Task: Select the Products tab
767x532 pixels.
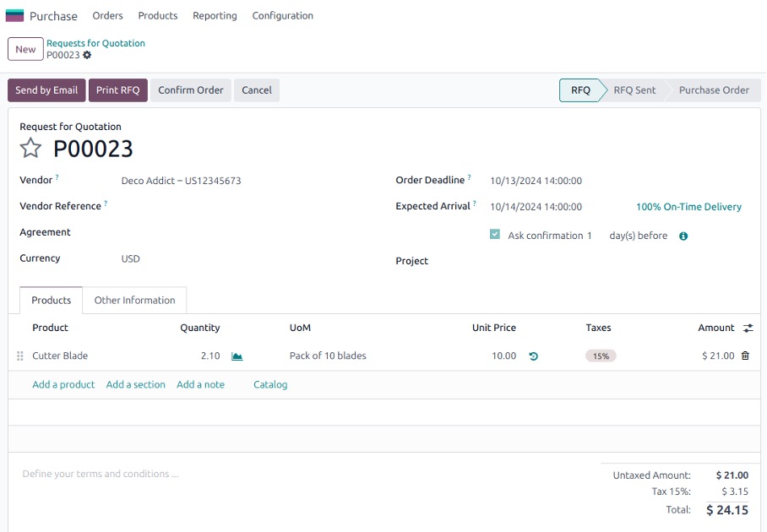Action: pyautogui.click(x=51, y=301)
